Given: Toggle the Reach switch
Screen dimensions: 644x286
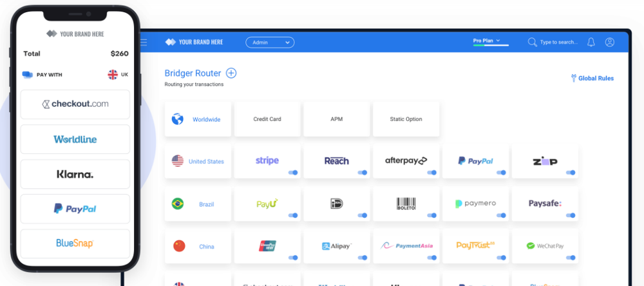Looking at the screenshot, I should pos(362,173).
